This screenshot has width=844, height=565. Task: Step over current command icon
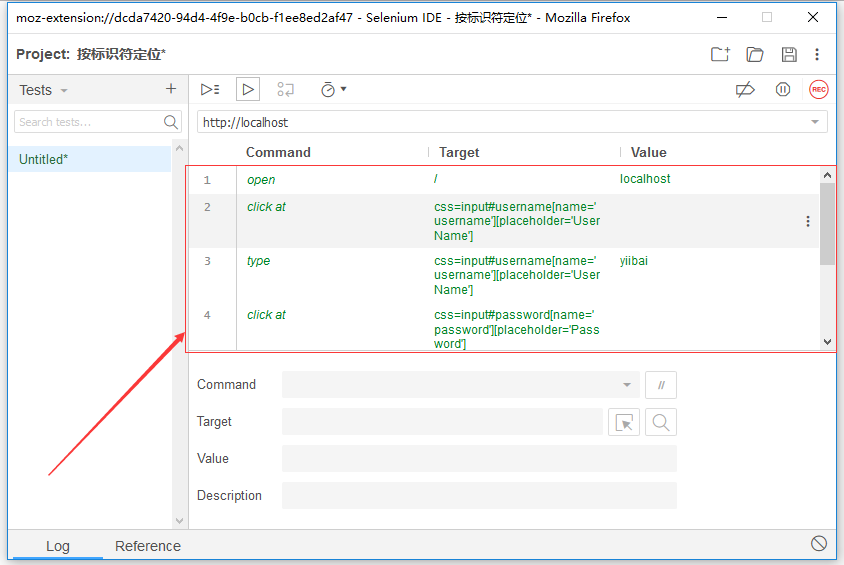coord(285,89)
